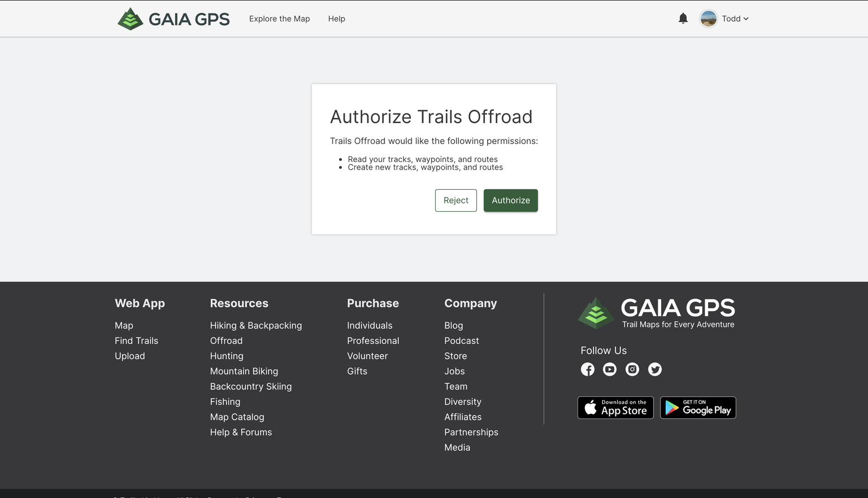Click the Authorize Trails Offroad heading
The width and height of the screenshot is (868, 498).
(431, 117)
